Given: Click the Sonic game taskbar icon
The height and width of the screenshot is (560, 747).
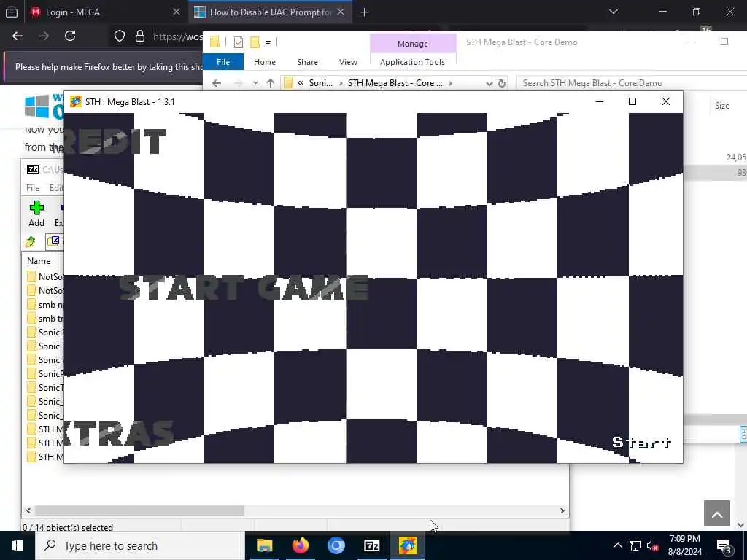Looking at the screenshot, I should (x=407, y=545).
